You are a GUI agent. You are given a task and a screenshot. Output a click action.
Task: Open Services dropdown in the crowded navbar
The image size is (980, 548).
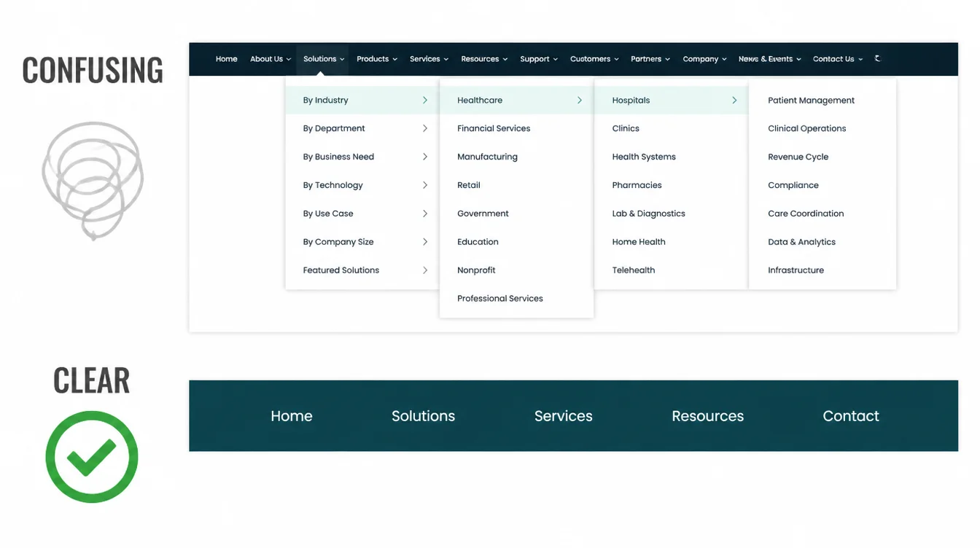(x=429, y=59)
